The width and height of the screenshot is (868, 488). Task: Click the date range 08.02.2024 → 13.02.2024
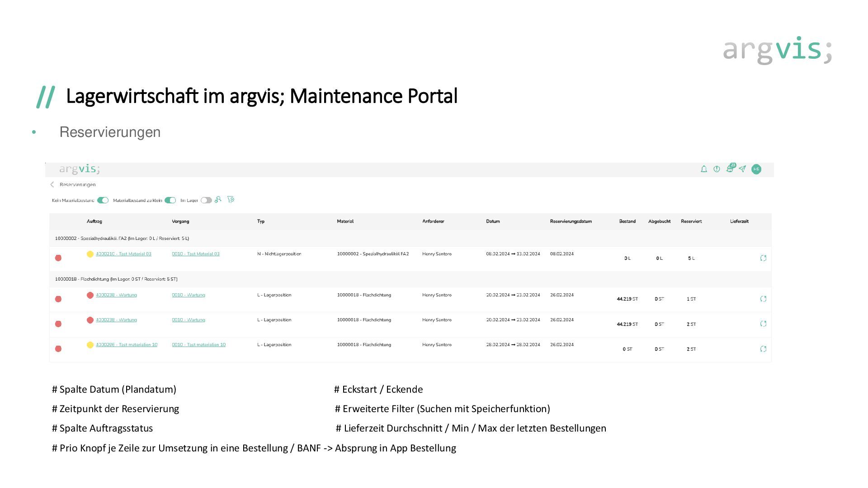[513, 254]
